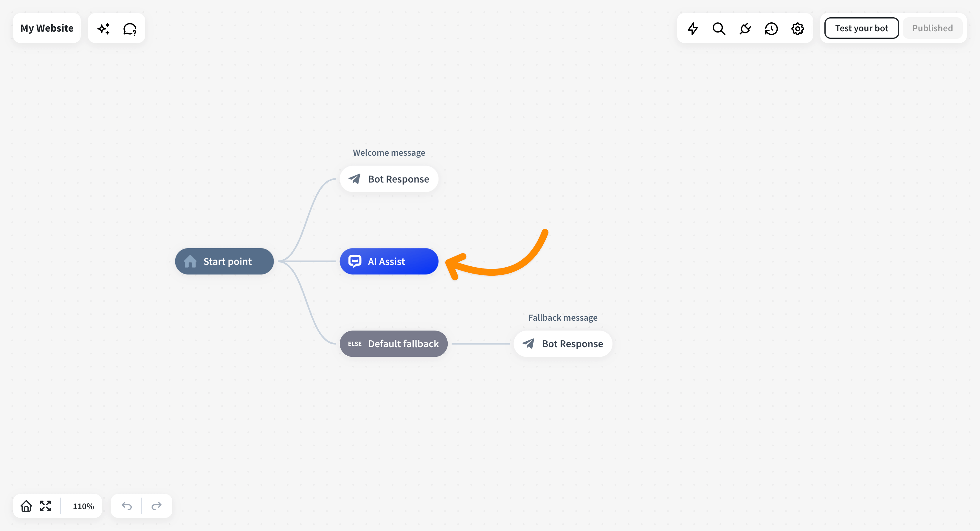Open the My Website bot name button
The width and height of the screenshot is (980, 531).
point(47,28)
